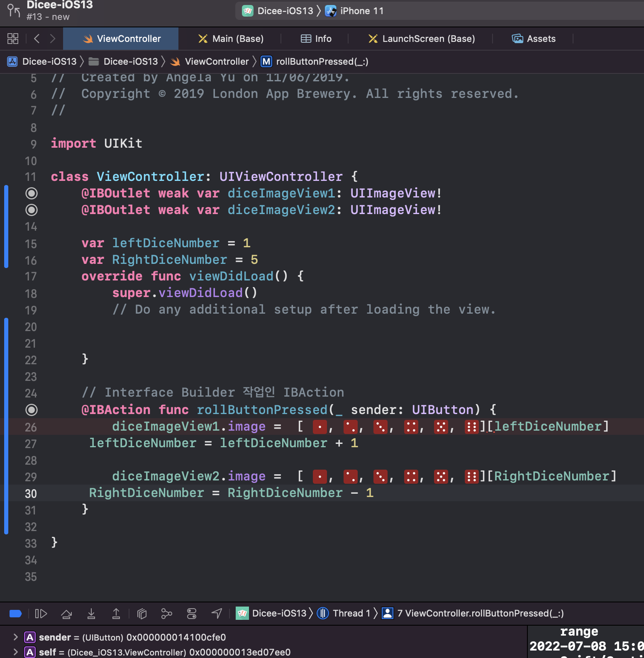The image size is (644, 658).
Task: Select Dicee-iOS13 scheme in toolbar
Action: point(278,11)
